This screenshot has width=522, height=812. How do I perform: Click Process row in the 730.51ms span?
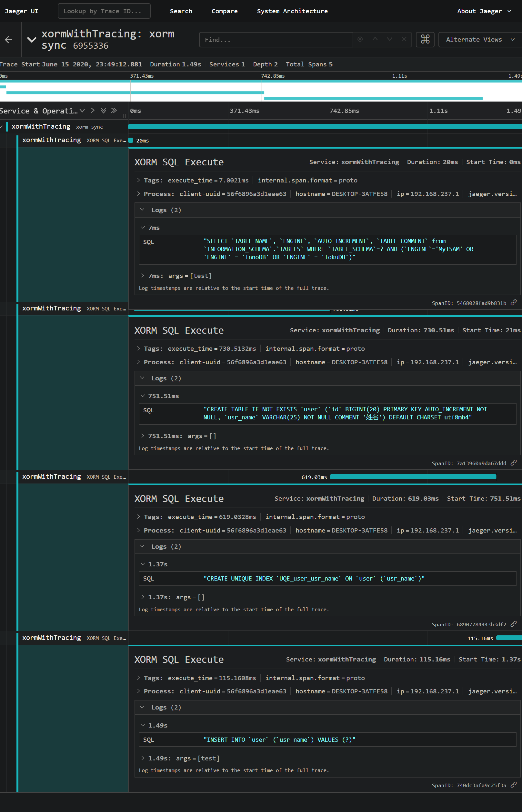327,362
